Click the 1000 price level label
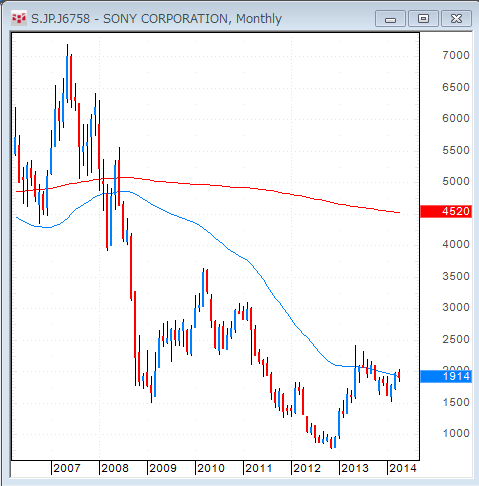This screenshot has height=486, width=479. (x=456, y=433)
